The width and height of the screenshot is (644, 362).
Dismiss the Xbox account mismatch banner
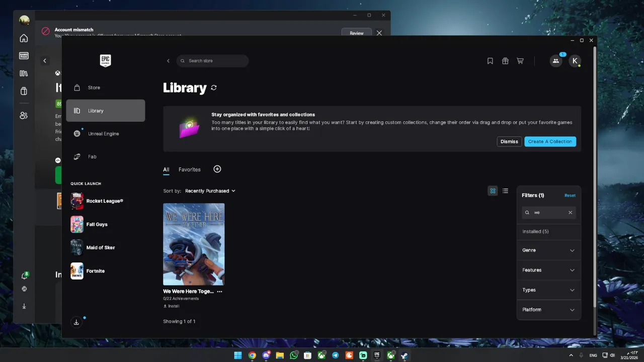(x=379, y=33)
